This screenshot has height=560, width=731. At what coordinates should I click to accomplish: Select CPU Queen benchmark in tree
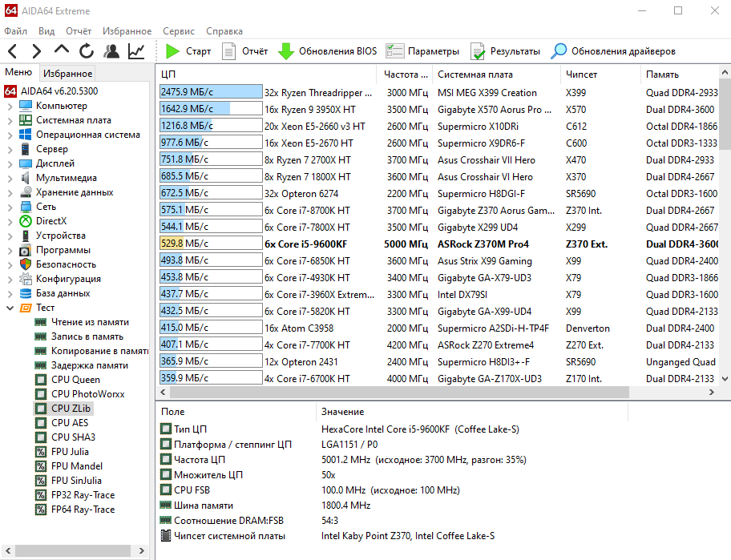(x=75, y=380)
